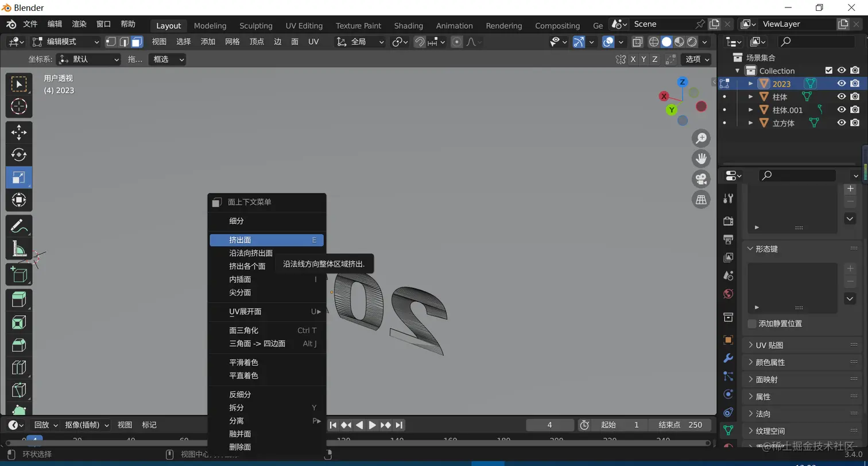Click the blue Z axis on navigation gizmo
868x466 pixels.
tap(683, 82)
